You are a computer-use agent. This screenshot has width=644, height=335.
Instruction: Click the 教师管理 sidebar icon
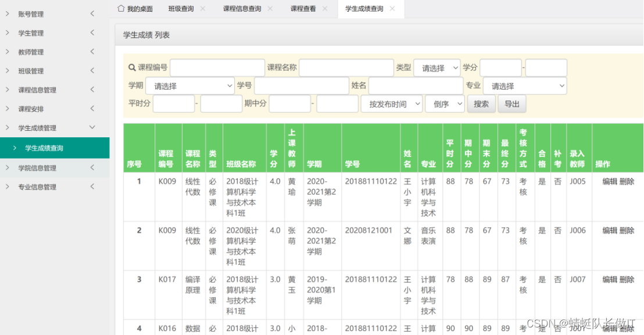(8, 52)
